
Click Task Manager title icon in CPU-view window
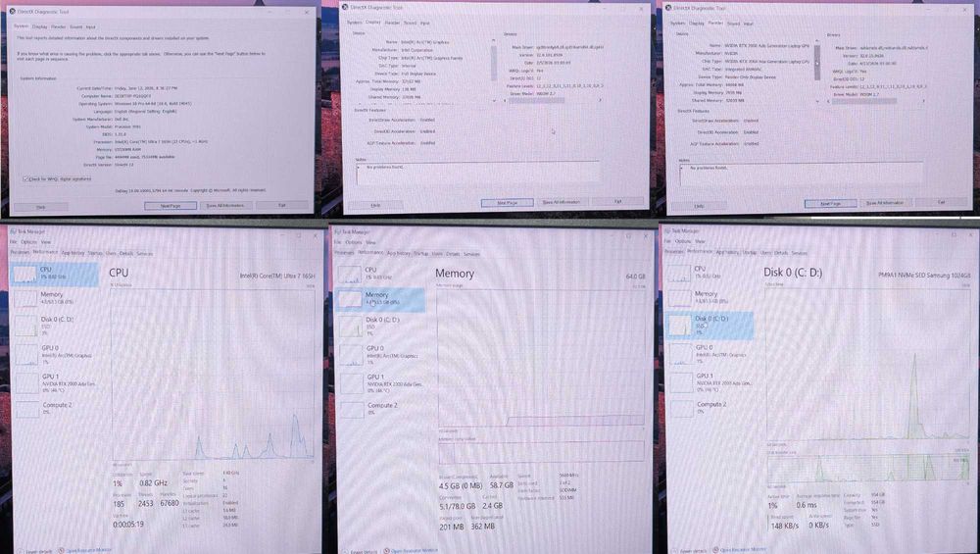tap(12, 231)
